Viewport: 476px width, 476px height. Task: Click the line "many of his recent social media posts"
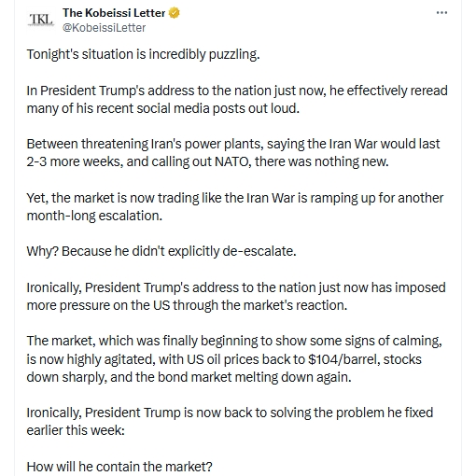pos(163,108)
